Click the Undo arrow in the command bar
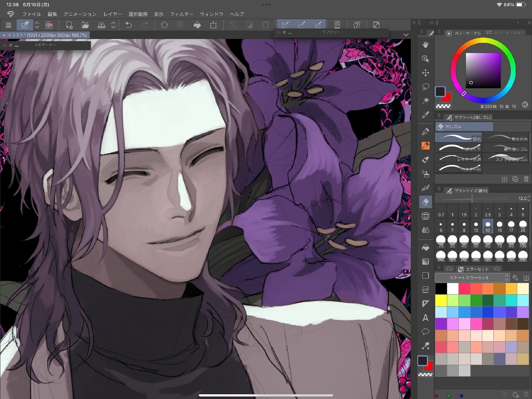532x399 pixels. pos(128,25)
